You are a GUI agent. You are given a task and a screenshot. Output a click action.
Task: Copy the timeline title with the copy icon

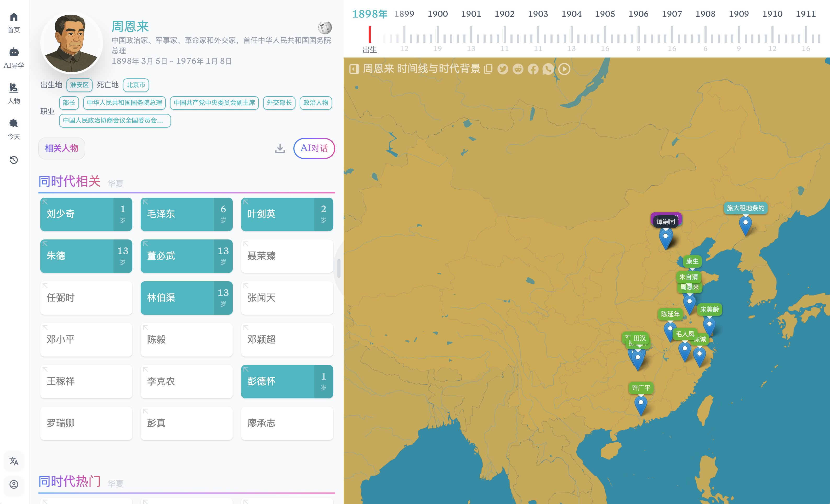[x=488, y=69]
